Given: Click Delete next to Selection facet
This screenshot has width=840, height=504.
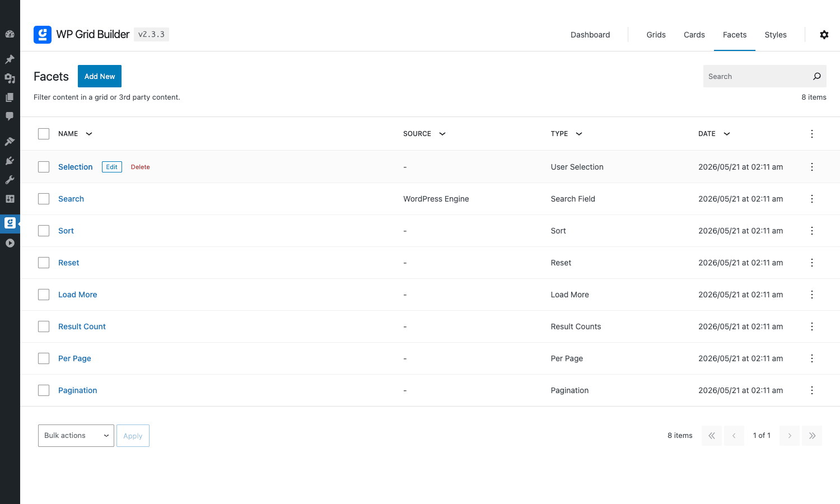Looking at the screenshot, I should pyautogui.click(x=141, y=167).
